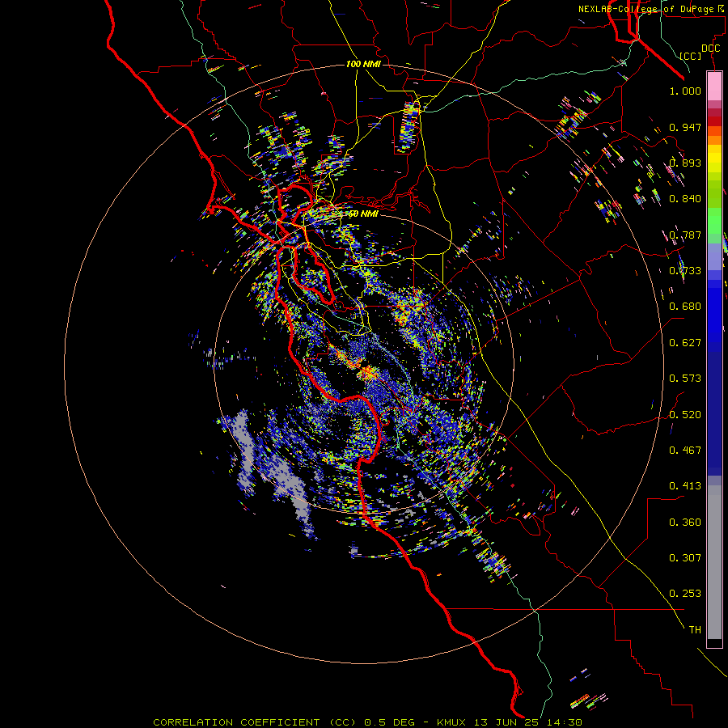This screenshot has height=728, width=728.
Task: Click the 100 NMI range ring label
Action: 363,64
